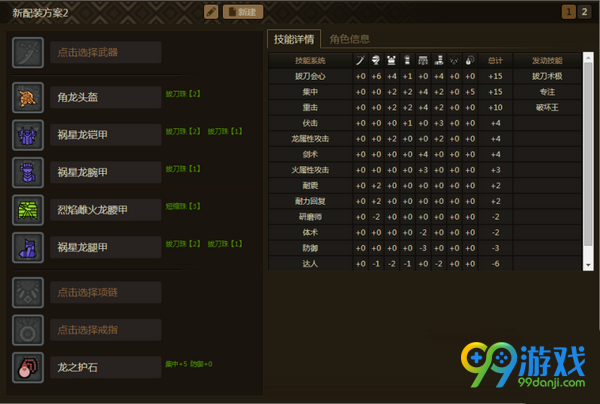Image resolution: width=600 pixels, height=404 pixels.
Task: Click the 耐力回复 skill row
Action: (425, 201)
